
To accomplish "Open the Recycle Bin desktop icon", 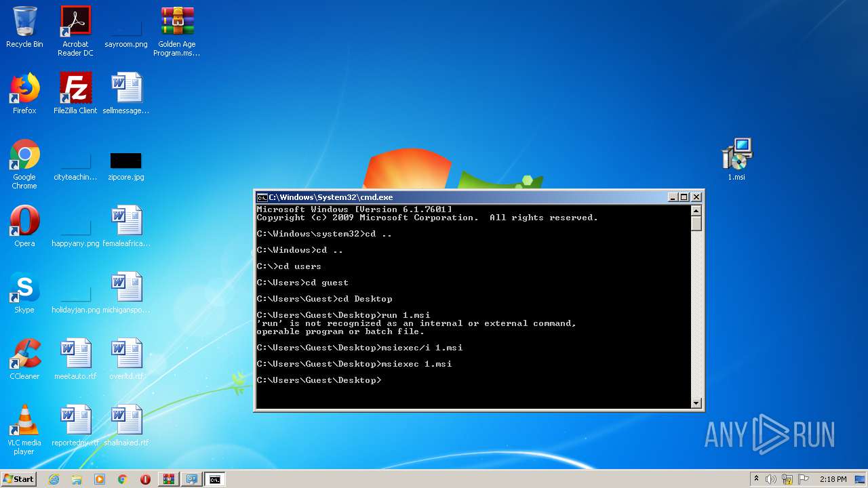I will (x=24, y=27).
